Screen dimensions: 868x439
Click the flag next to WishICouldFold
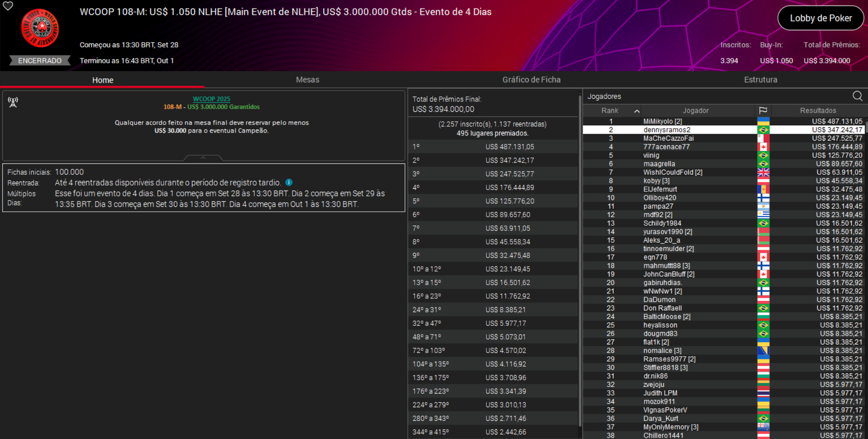pos(763,172)
